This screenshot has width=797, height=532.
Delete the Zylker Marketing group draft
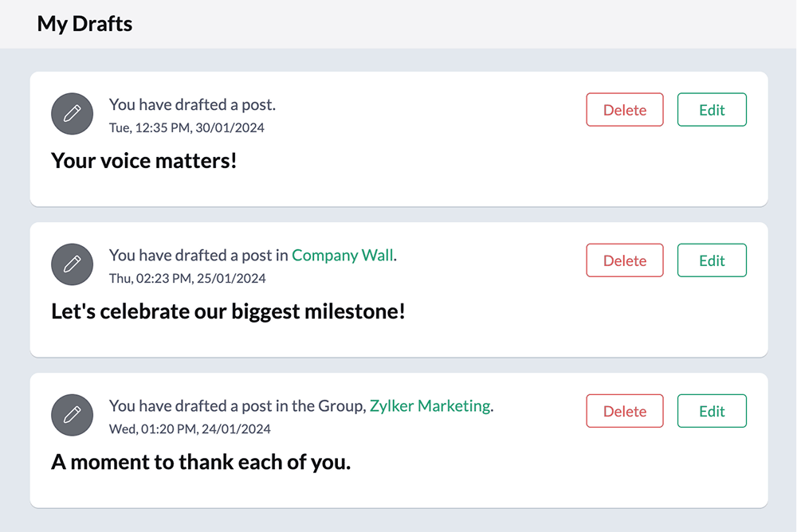pyautogui.click(x=625, y=411)
